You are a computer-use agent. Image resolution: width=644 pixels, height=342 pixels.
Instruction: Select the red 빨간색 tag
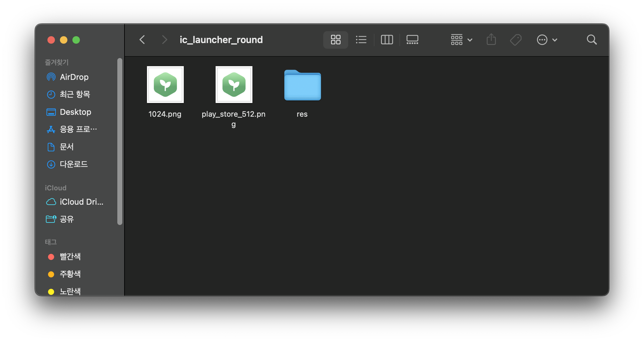pos(70,256)
